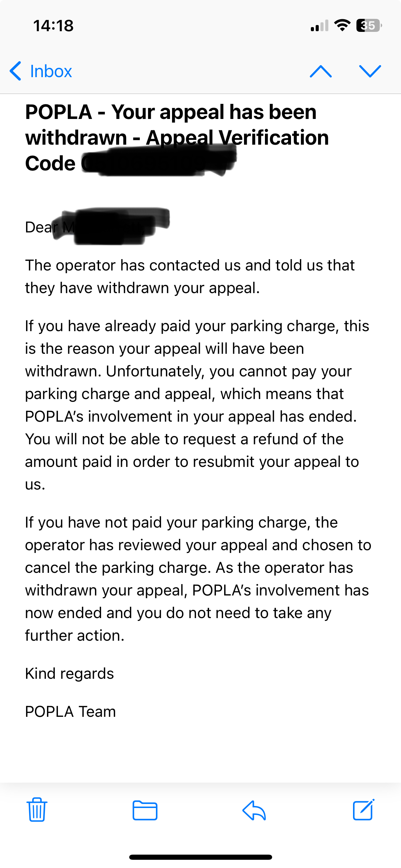Tap the battery indicator in status bar
This screenshot has width=401, height=868.
(x=369, y=26)
